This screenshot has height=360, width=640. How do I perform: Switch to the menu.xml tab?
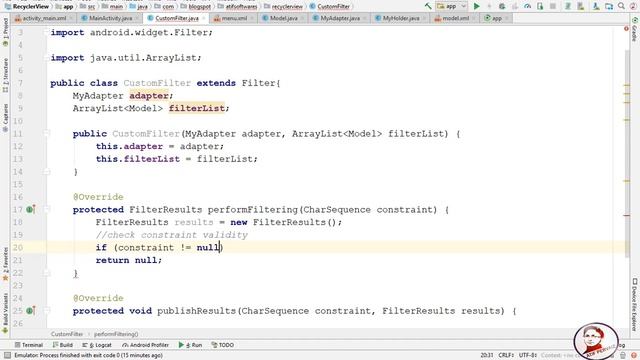233,18
